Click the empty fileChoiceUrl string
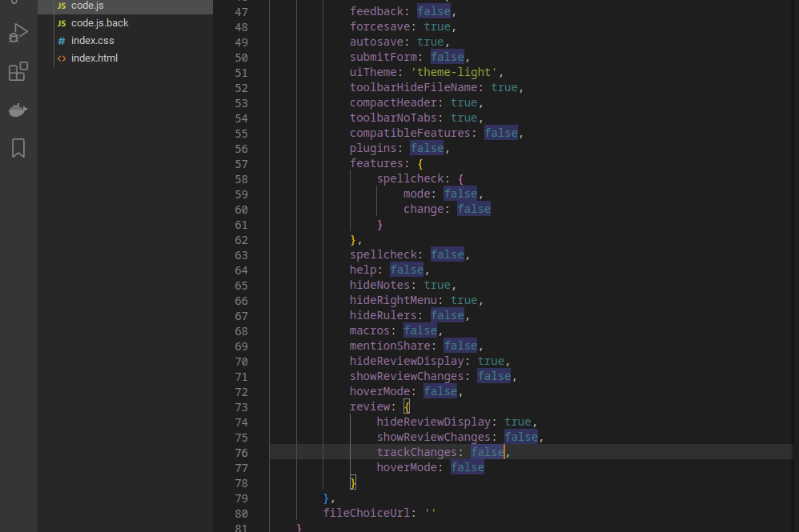The width and height of the screenshot is (799, 532). pyautogui.click(x=431, y=513)
